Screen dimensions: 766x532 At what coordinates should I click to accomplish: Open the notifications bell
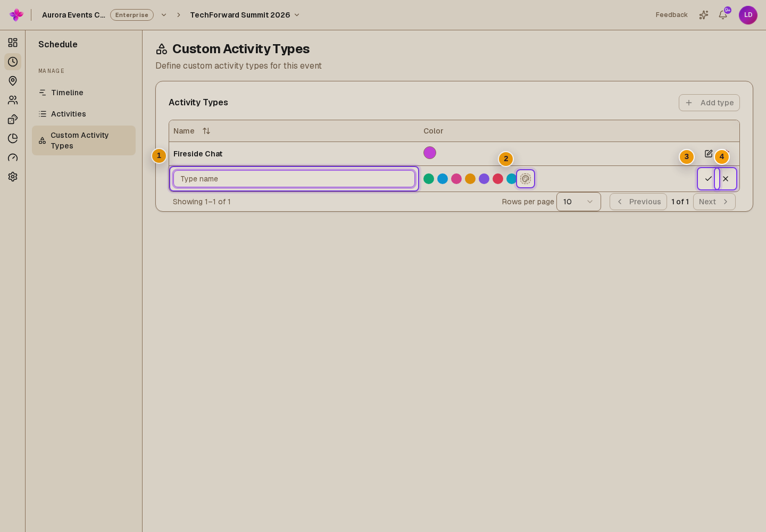pyautogui.click(x=723, y=15)
